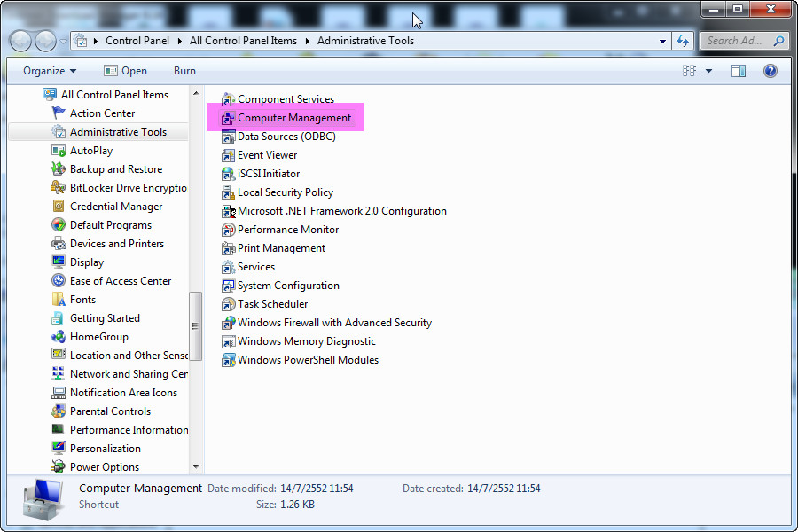
Task: Click the AutoPlay icon in sidebar
Action: point(59,150)
